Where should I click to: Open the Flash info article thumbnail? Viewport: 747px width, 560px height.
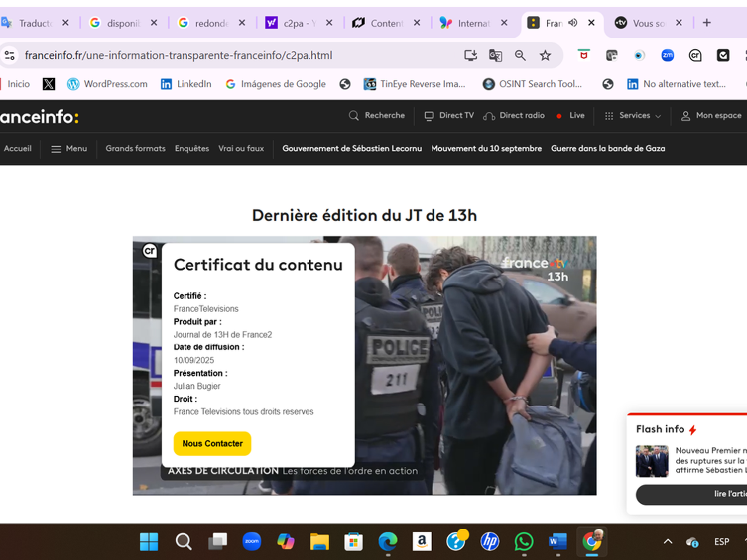(652, 461)
